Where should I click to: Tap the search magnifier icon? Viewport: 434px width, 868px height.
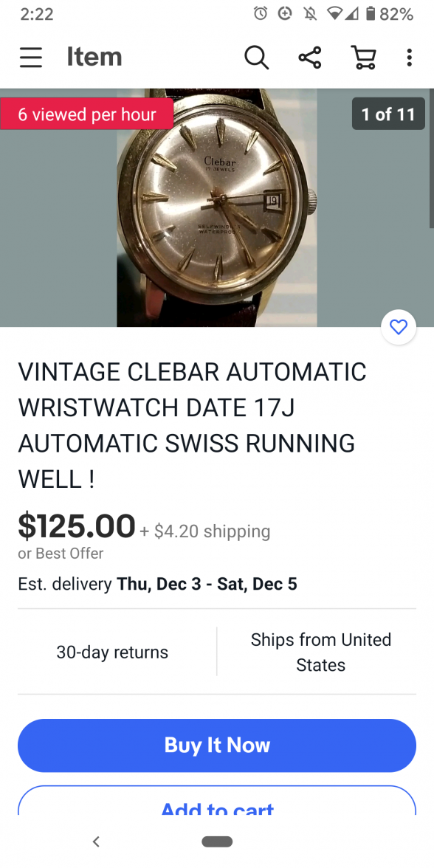point(256,57)
